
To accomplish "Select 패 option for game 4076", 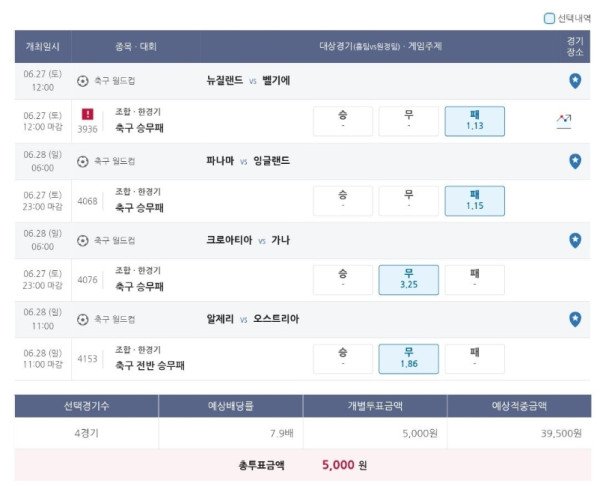I will pyautogui.click(x=474, y=280).
